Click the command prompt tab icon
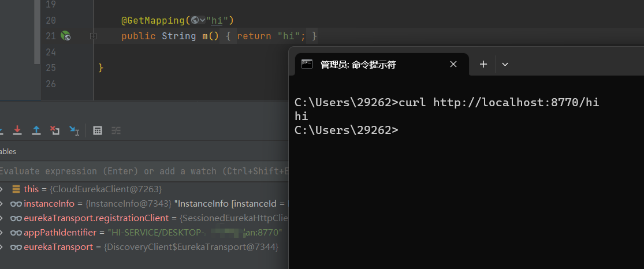 coord(307,65)
